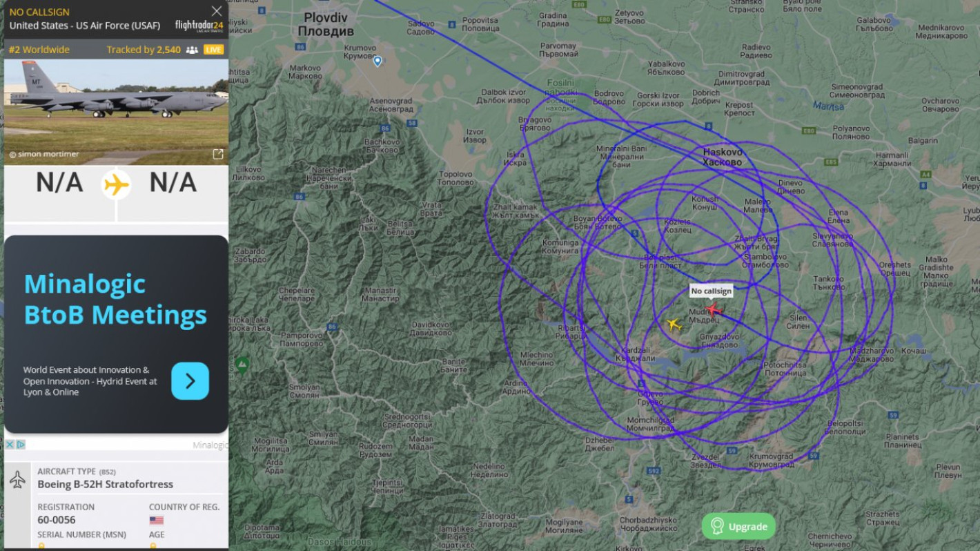The width and height of the screenshot is (980, 551).
Task: Click the LIVE status badge
Action: (x=213, y=50)
